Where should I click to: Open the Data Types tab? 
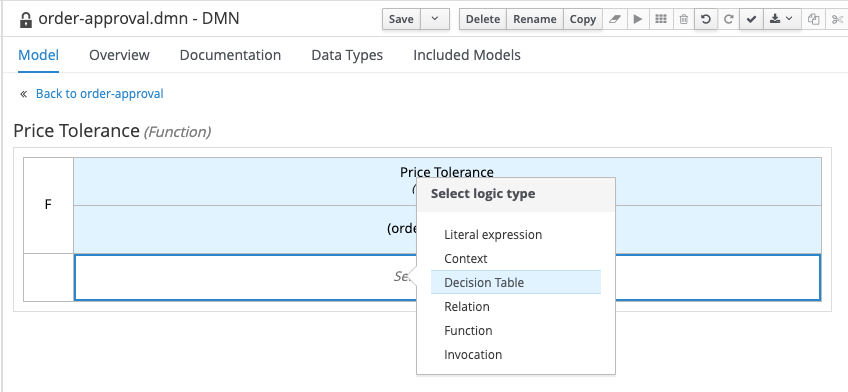347,55
